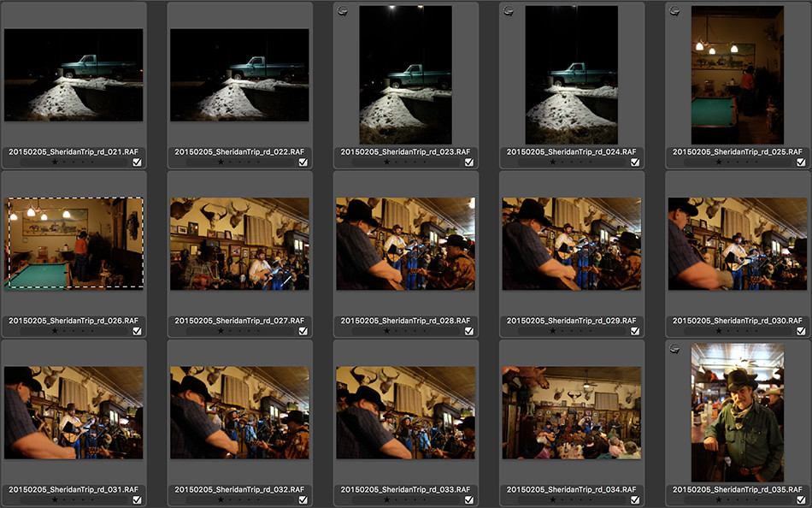The width and height of the screenshot is (812, 508).
Task: Click the filename 20150205_SheridanTrip_rd_025.RAF
Action: [738, 152]
